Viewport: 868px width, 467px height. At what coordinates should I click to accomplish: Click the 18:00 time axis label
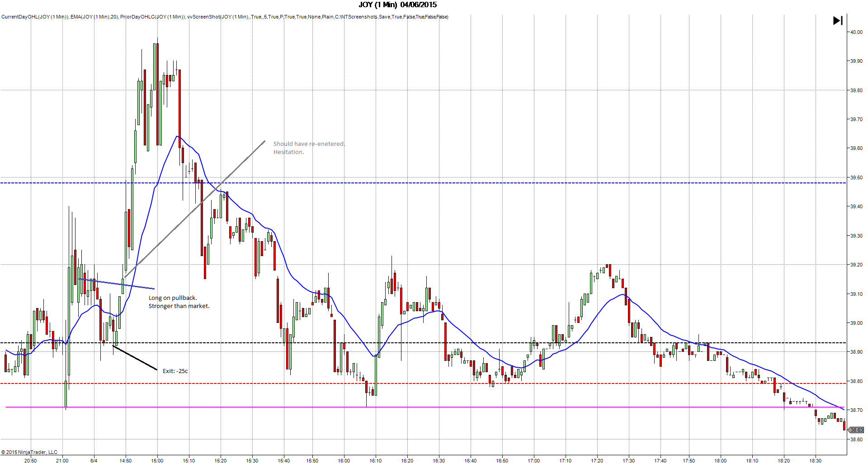coord(721,461)
